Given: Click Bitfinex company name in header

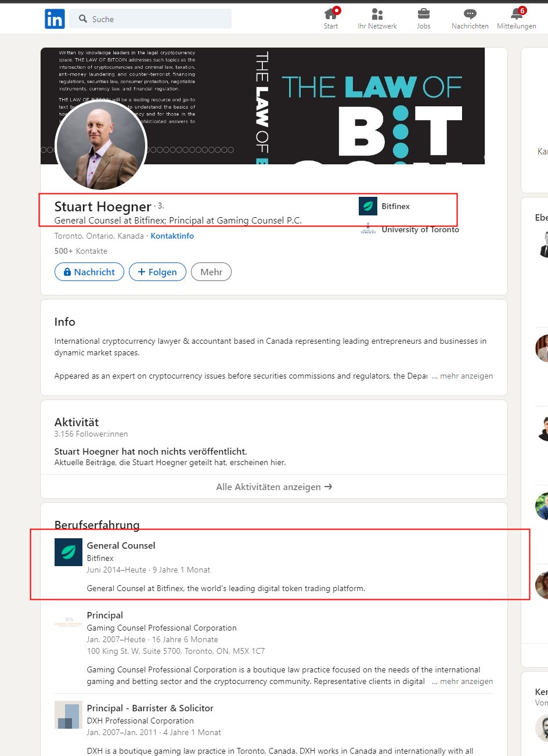Looking at the screenshot, I should click(396, 206).
